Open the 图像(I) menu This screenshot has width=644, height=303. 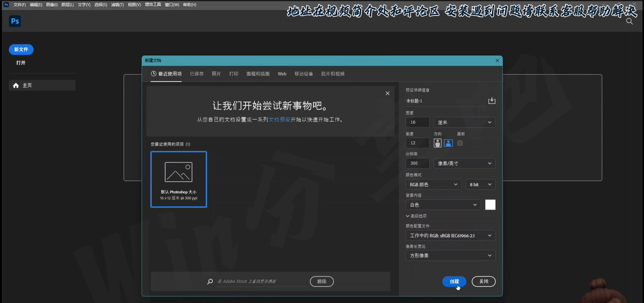52,5
